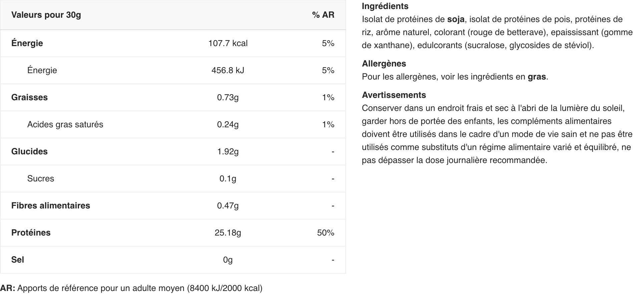This screenshot has width=644, height=294.
Task: Click the bold 'soja' allergen word
Action: 456,19
